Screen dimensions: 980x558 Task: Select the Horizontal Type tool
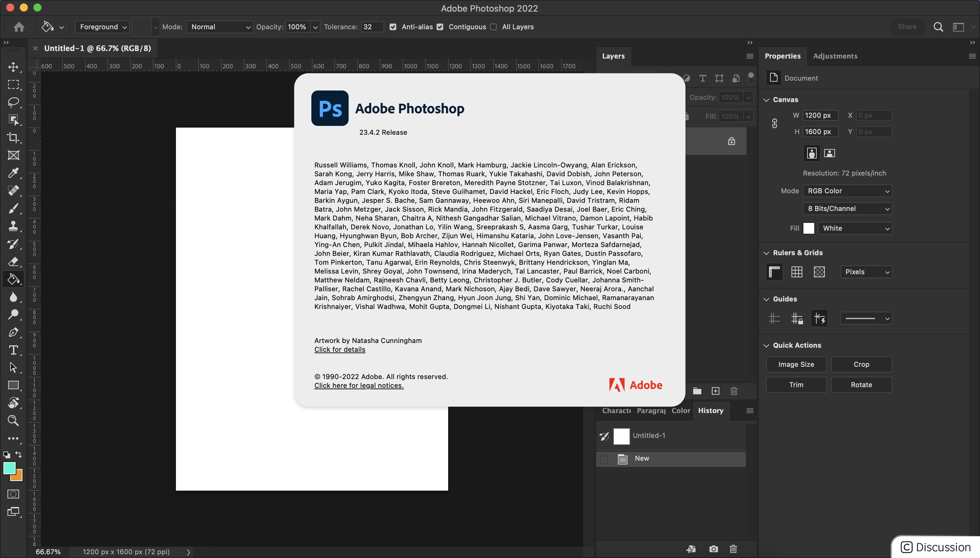13,350
